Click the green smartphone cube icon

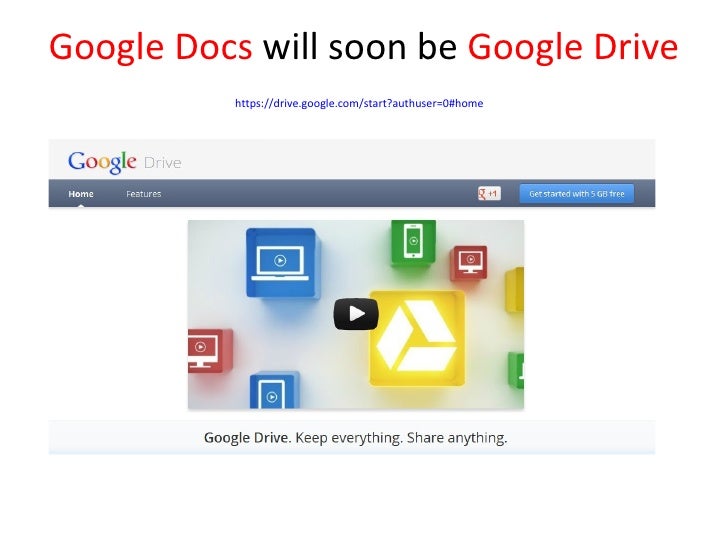413,242
